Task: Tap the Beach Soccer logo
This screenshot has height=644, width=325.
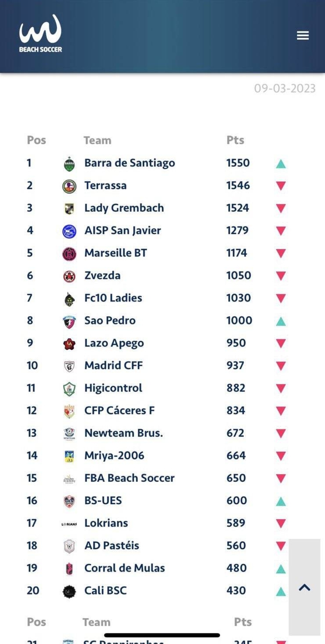Action: pos(41,34)
